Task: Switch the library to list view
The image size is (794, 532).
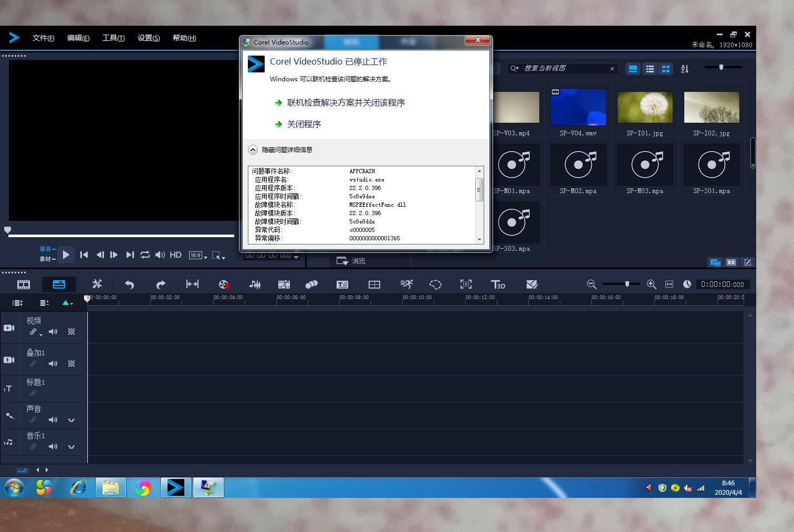Action: click(650, 69)
